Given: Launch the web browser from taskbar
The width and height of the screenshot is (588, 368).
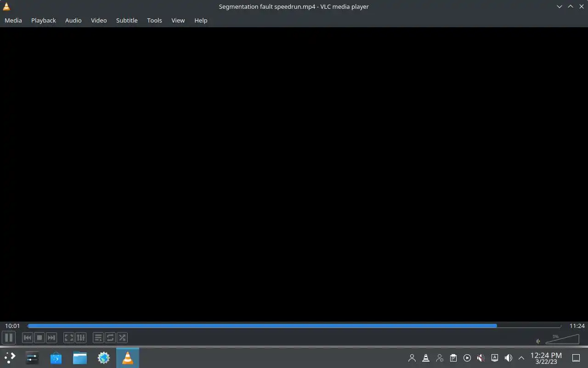Looking at the screenshot, I should click(104, 358).
